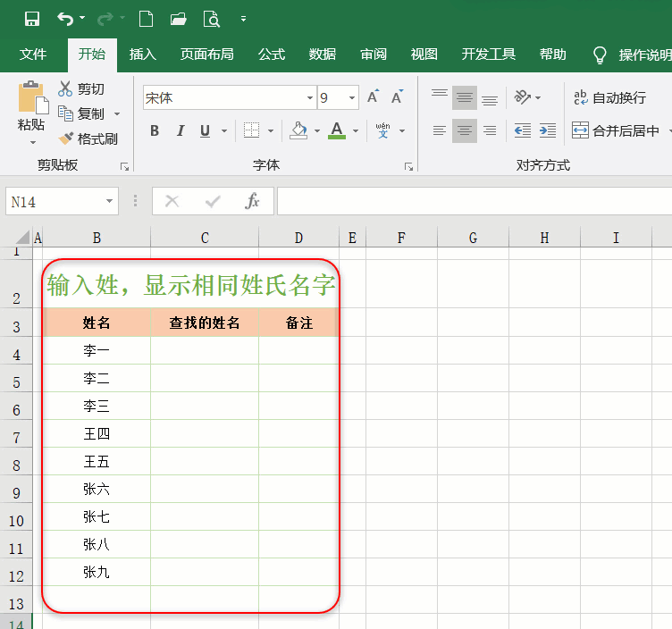
Task: Decrease indent icon
Action: (523, 130)
